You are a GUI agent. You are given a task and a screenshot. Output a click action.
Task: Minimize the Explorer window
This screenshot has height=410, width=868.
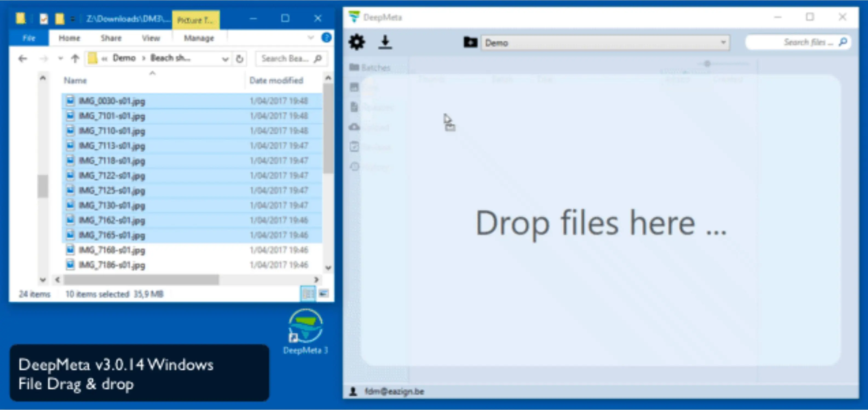pos(253,19)
